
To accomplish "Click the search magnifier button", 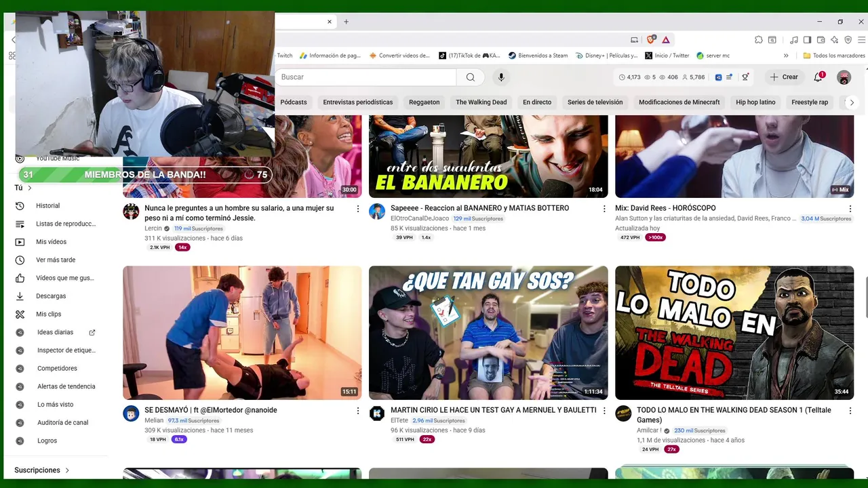I will pyautogui.click(x=471, y=77).
